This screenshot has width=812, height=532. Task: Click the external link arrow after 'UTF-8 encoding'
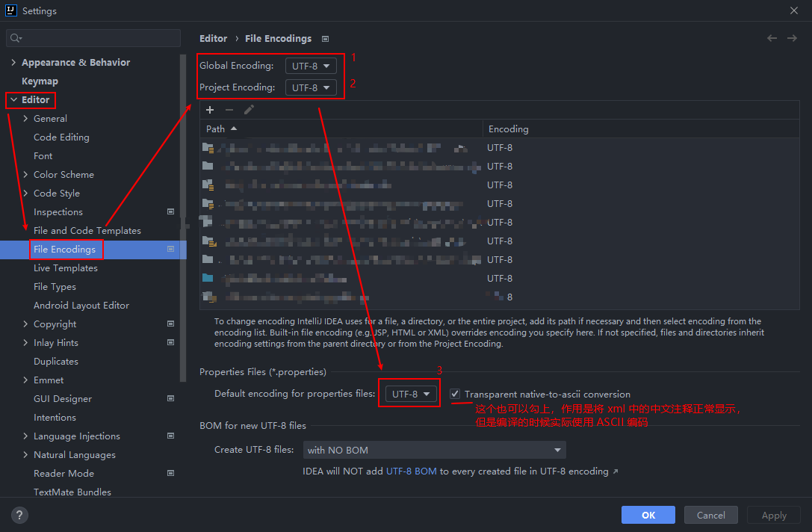pos(616,471)
